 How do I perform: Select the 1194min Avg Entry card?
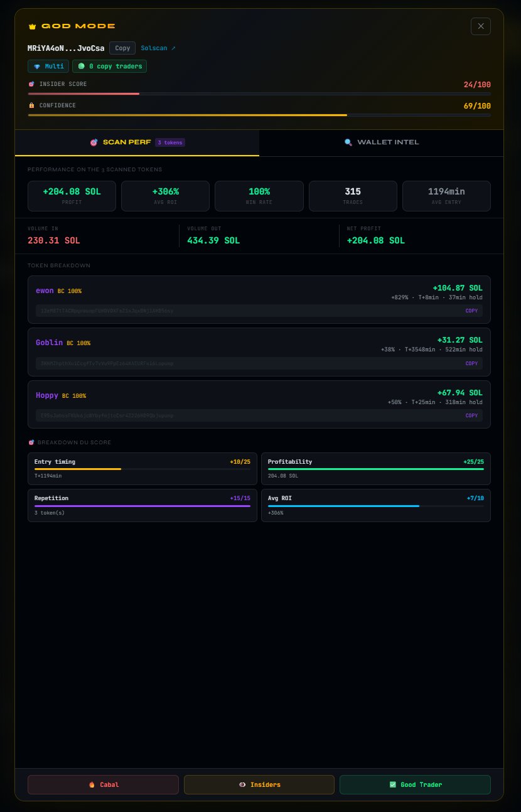tap(446, 196)
